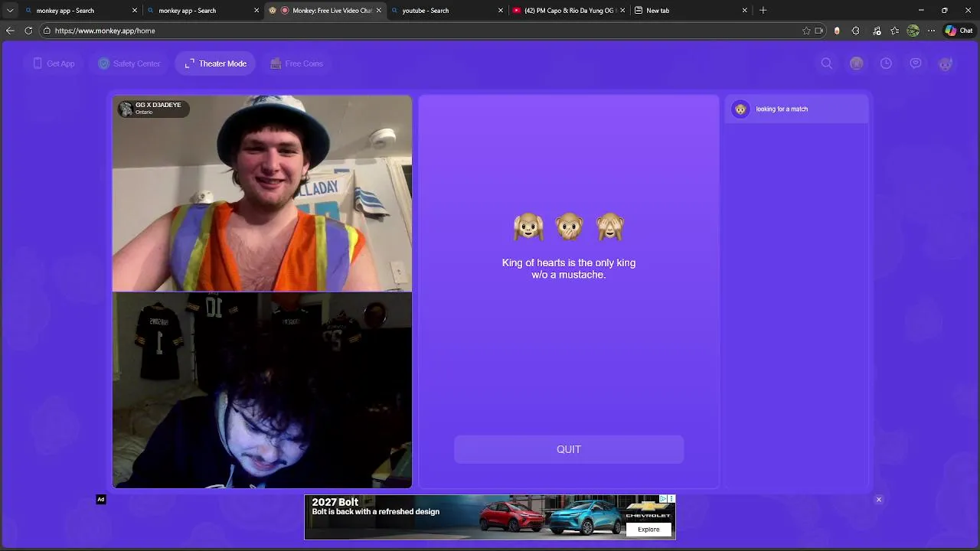Open the chat messages heart bubble icon

click(x=916, y=64)
